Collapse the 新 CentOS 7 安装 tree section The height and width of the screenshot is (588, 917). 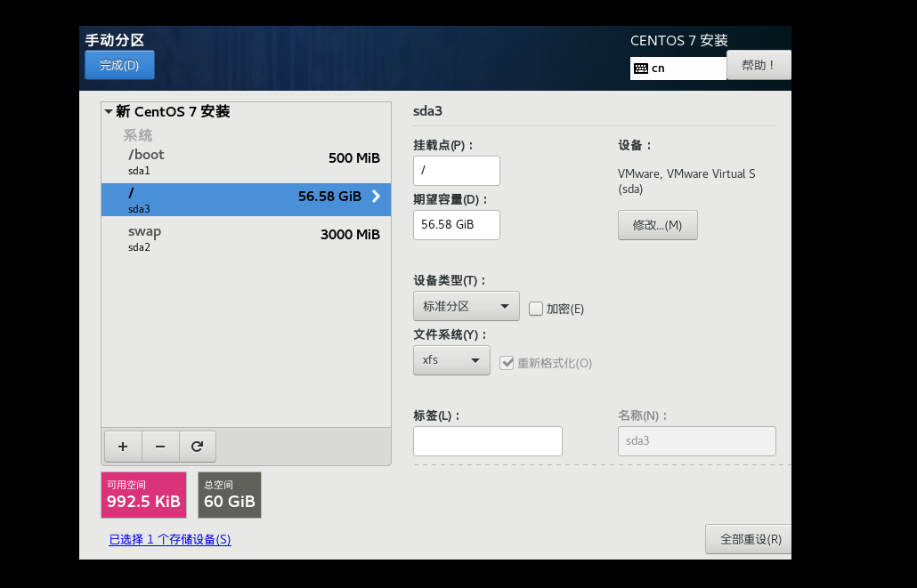[109, 111]
